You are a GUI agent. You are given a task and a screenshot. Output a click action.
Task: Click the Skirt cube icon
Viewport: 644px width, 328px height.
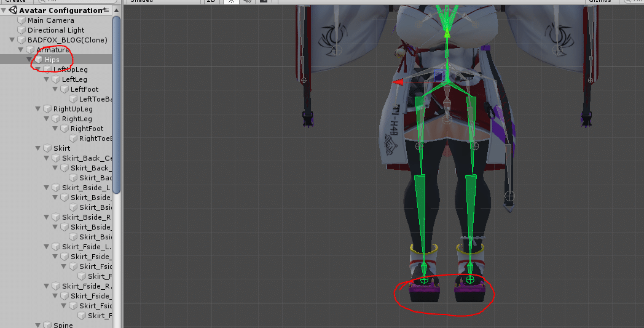click(47, 148)
